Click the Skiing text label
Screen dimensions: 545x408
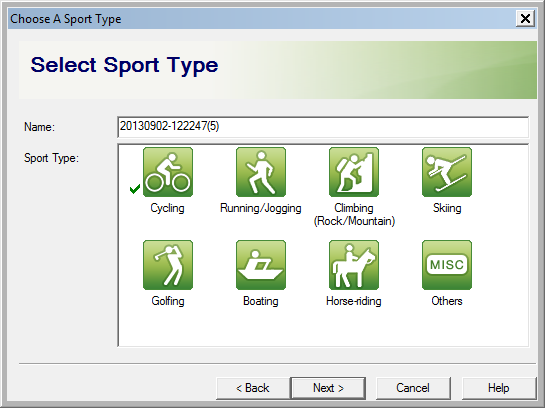(x=447, y=208)
